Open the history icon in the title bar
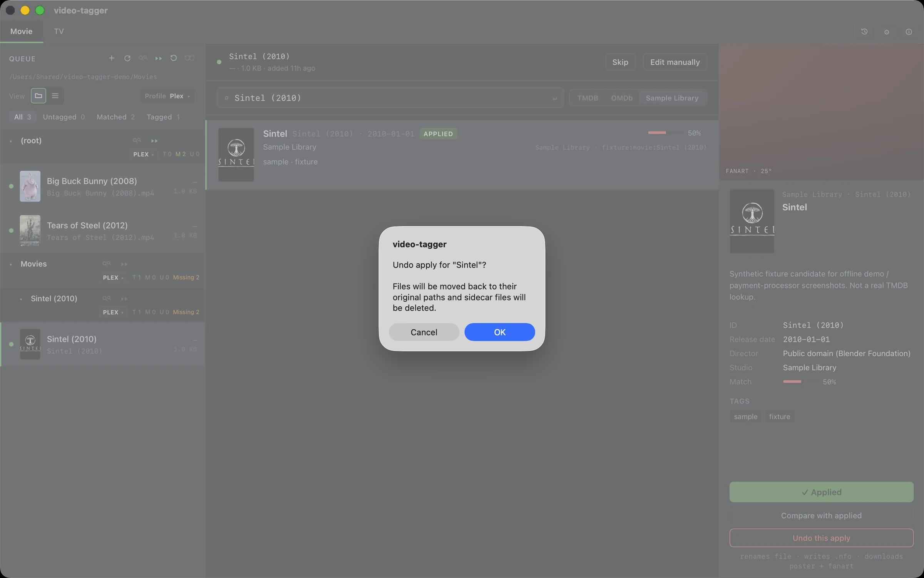 click(x=864, y=32)
